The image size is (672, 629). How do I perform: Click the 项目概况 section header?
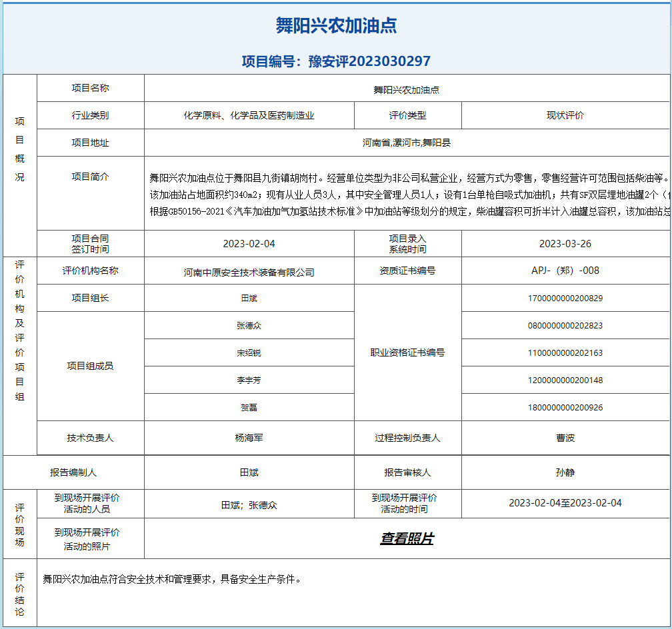(x=20, y=149)
